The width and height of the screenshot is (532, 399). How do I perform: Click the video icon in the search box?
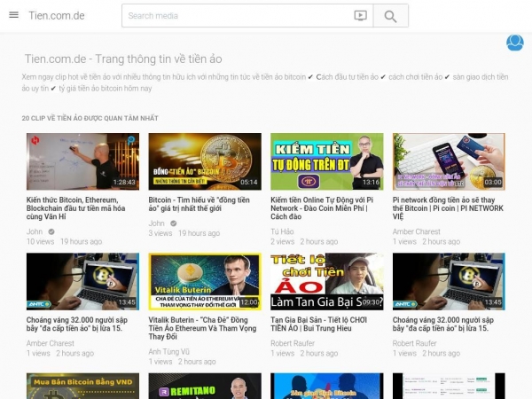(360, 16)
